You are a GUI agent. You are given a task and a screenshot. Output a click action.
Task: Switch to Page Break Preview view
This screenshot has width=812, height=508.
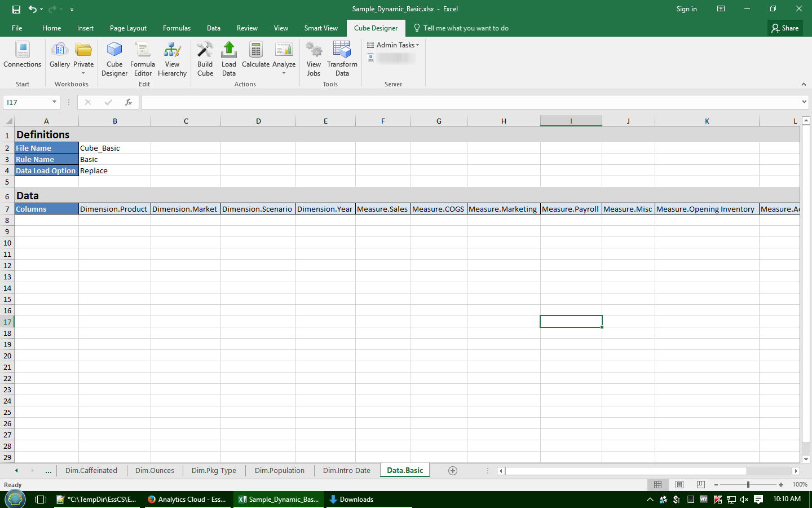tap(701, 485)
